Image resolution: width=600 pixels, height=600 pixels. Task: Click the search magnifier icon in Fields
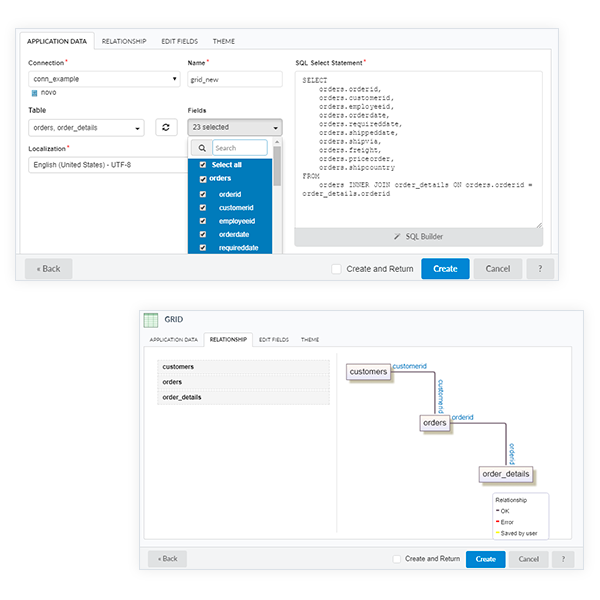click(x=200, y=148)
